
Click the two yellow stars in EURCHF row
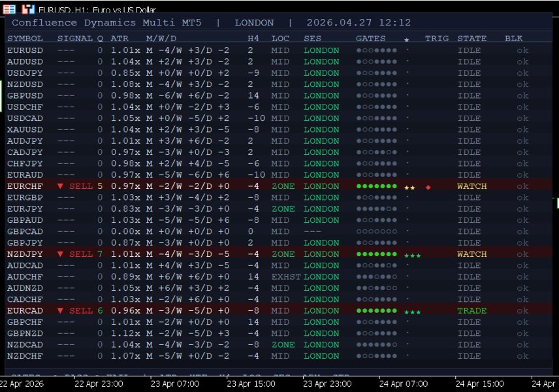pyautogui.click(x=409, y=188)
